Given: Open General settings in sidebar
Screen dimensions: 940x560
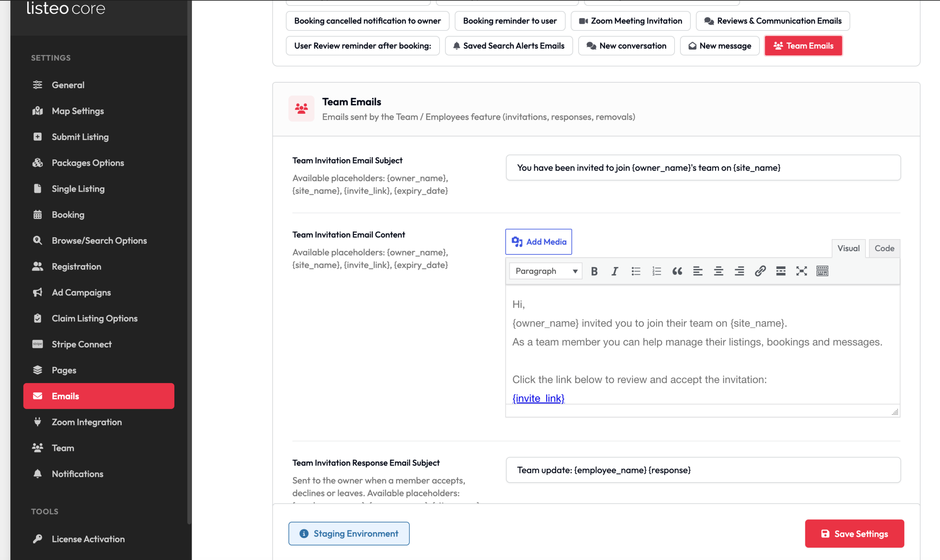Looking at the screenshot, I should [x=99, y=85].
